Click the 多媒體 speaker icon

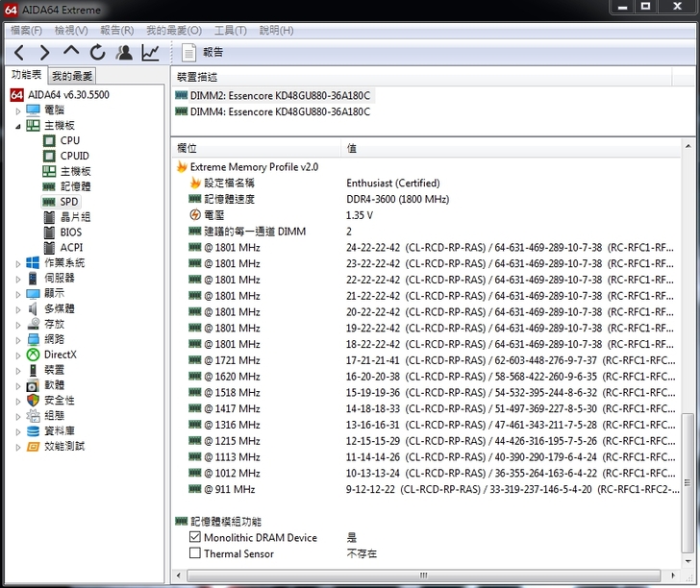click(x=33, y=308)
